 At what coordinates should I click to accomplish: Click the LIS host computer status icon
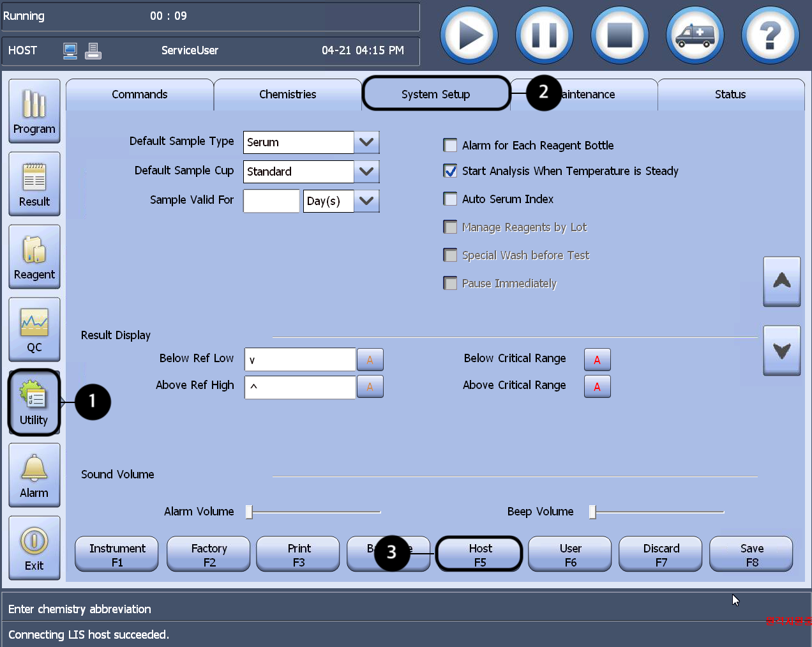[70, 51]
